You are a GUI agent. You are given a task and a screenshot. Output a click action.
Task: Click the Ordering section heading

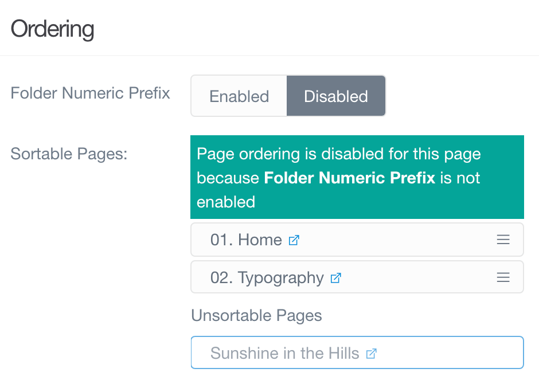tap(52, 29)
